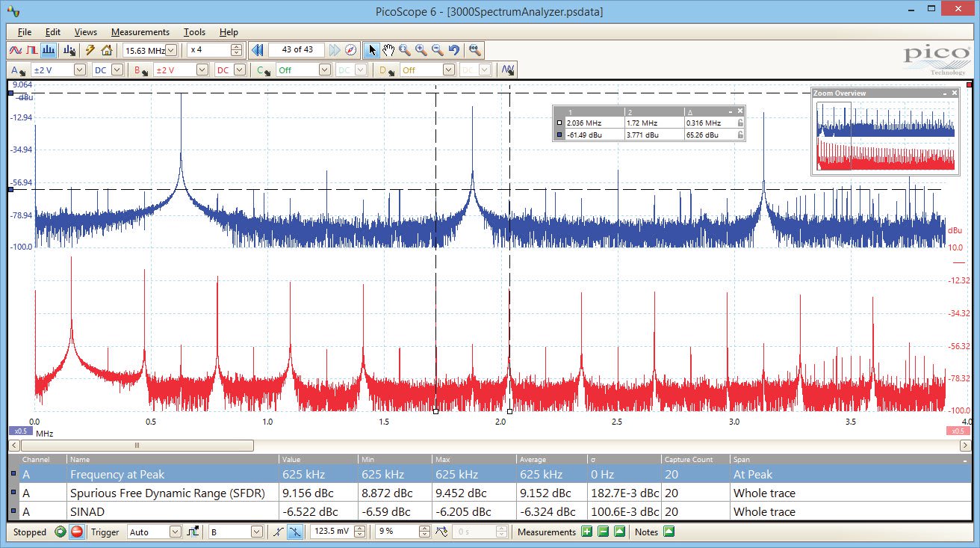Open the trigger source B dropdown

tap(257, 532)
